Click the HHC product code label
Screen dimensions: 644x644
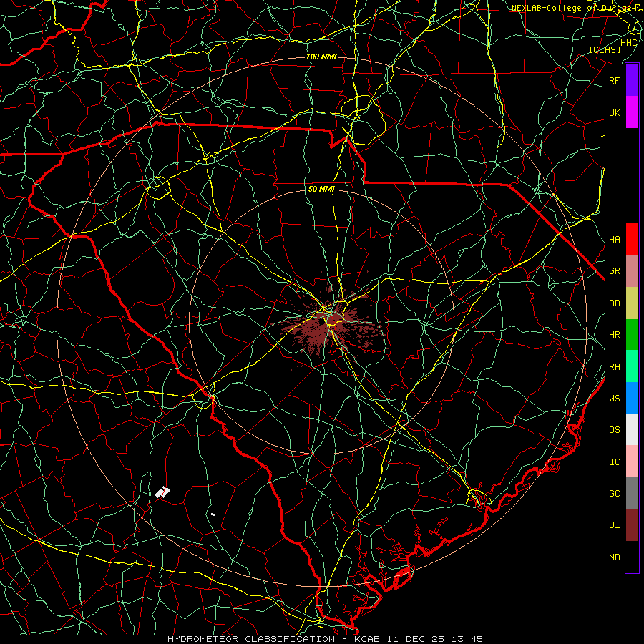pos(629,43)
